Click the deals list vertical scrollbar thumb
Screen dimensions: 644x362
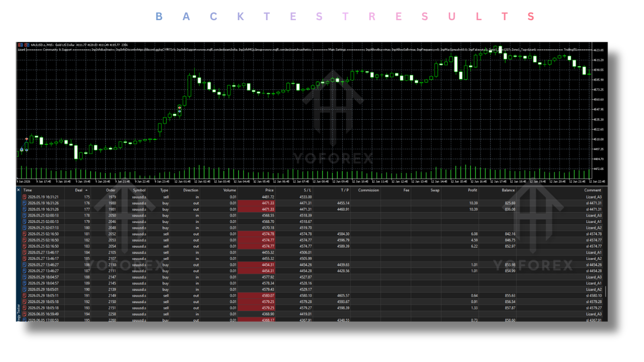pyautogui.click(x=605, y=292)
